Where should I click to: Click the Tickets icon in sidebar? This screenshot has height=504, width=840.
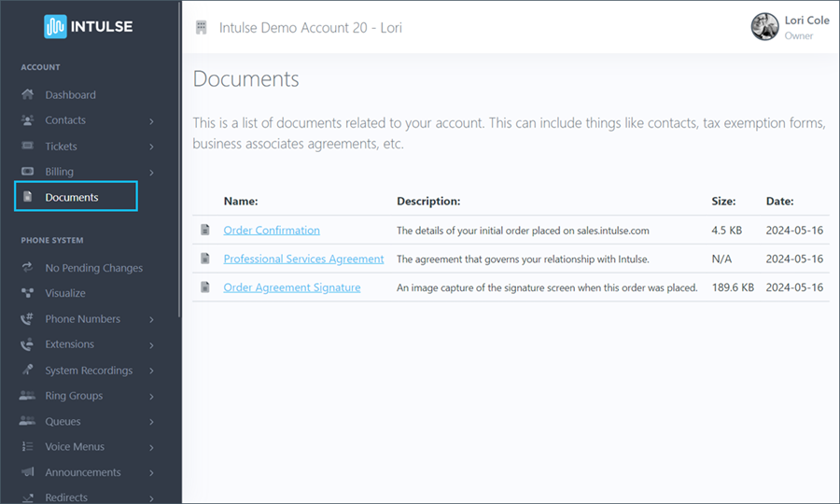tap(27, 146)
